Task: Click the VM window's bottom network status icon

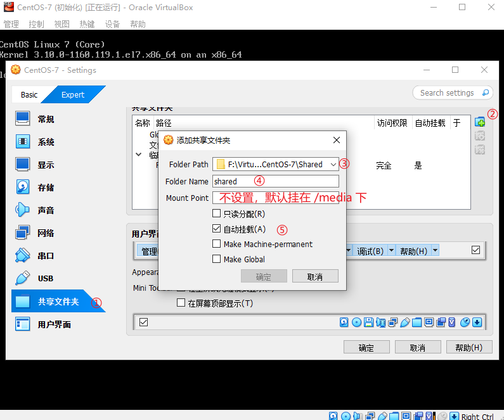Action: (370, 416)
